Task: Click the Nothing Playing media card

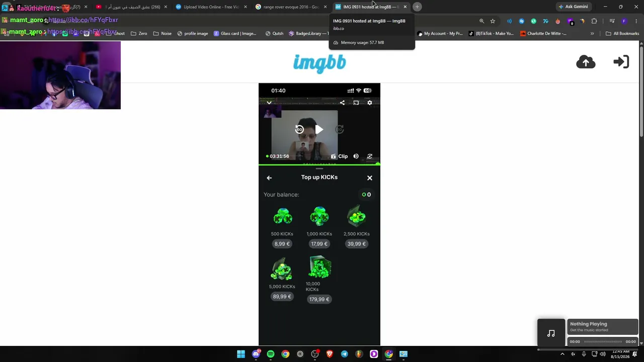Action: (x=603, y=327)
